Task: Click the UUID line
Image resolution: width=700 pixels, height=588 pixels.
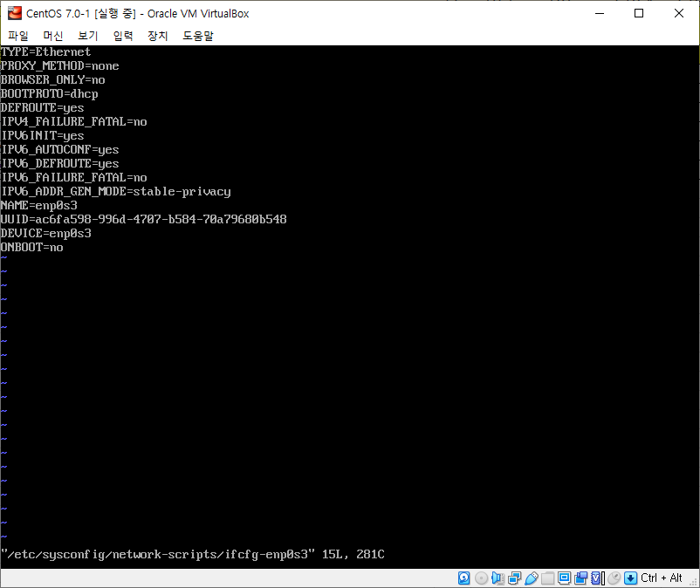Action: pyautogui.click(x=143, y=219)
